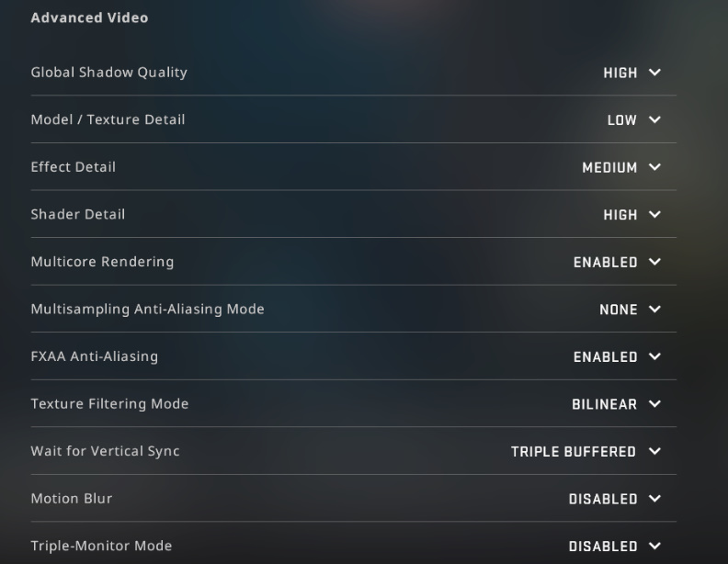Click the Multicore Rendering setting label
Image resolution: width=728 pixels, height=564 pixels.
[102, 262]
